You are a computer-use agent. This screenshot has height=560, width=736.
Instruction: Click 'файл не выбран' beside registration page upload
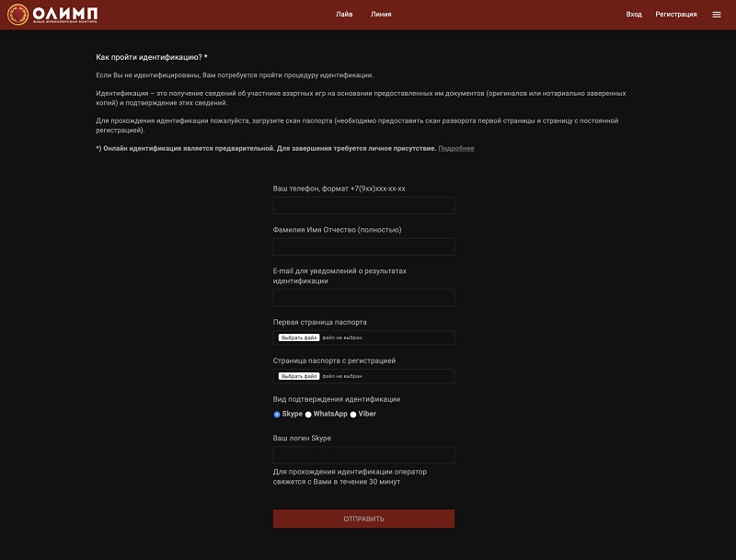(342, 376)
